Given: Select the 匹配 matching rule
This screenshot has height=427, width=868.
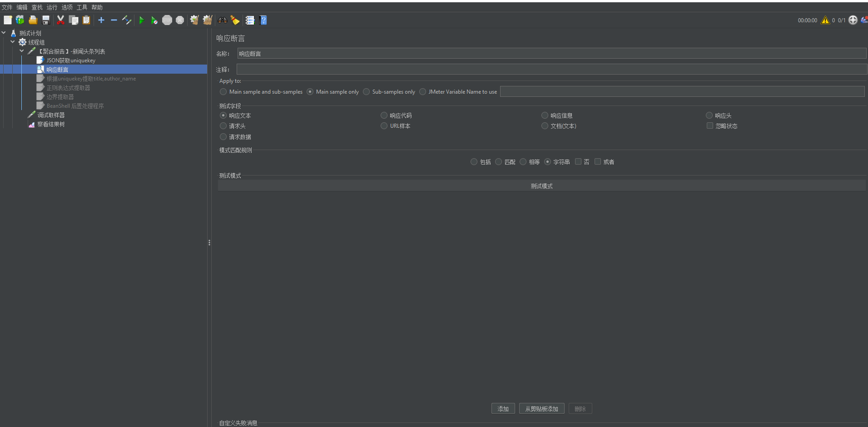Looking at the screenshot, I should [498, 162].
